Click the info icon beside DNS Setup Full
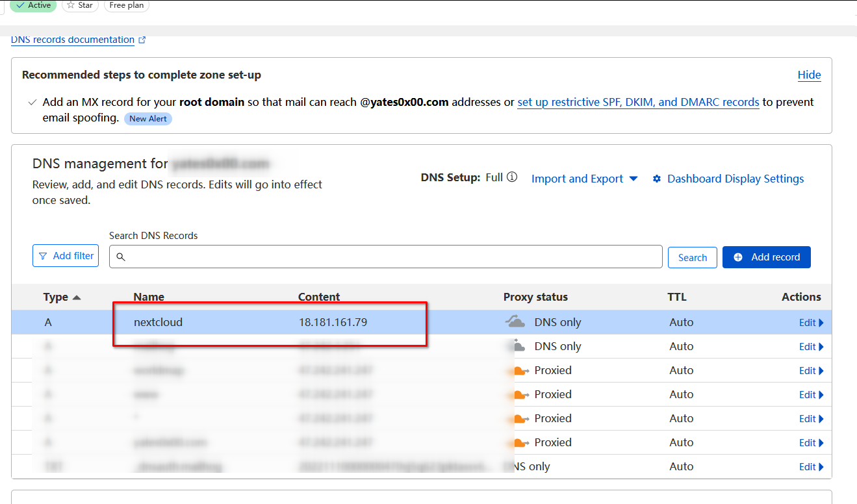857x504 pixels. pyautogui.click(x=512, y=177)
